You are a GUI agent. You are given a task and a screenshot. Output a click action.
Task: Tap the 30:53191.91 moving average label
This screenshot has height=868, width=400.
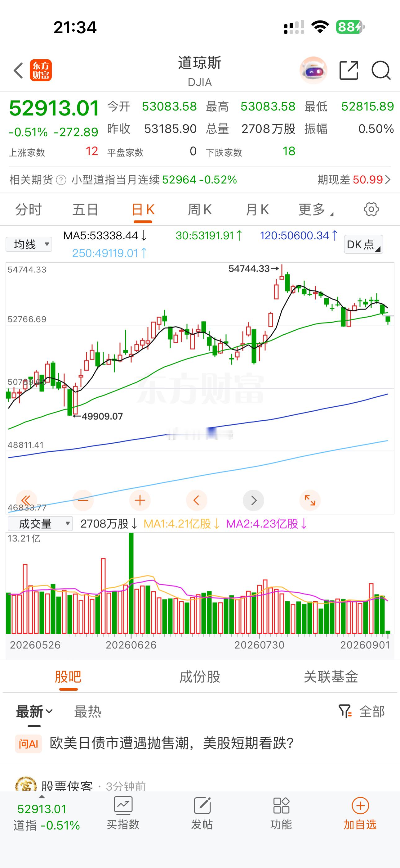(209, 235)
